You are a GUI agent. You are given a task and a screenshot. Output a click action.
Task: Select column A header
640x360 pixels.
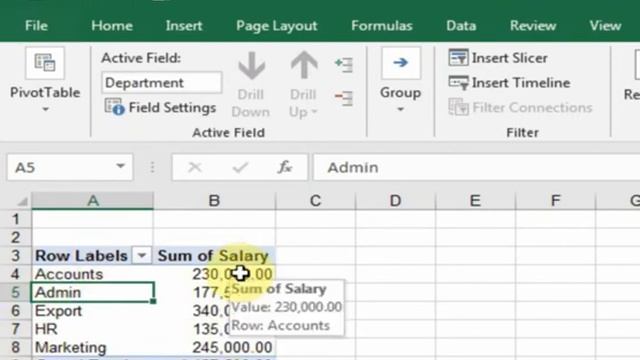pyautogui.click(x=93, y=201)
